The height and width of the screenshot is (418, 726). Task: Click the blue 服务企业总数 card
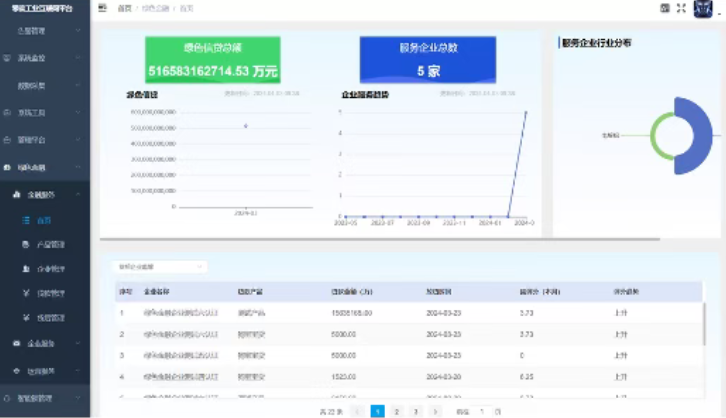[x=428, y=60]
